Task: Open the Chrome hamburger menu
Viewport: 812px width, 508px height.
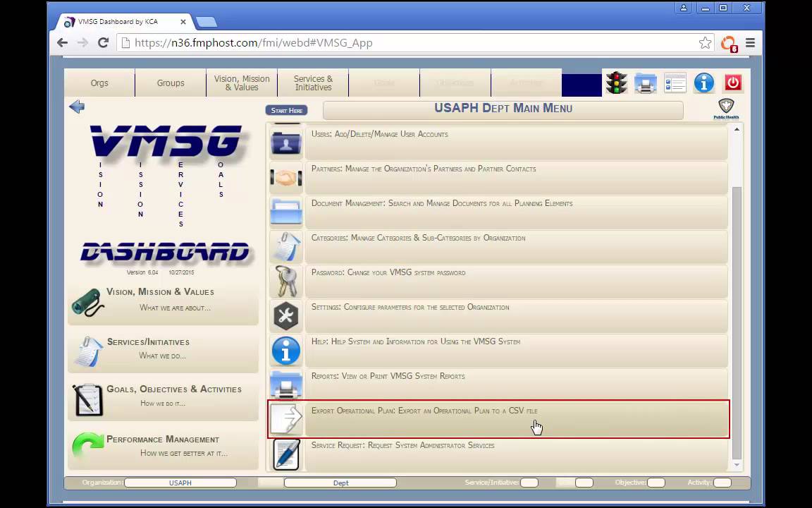Action: point(750,43)
